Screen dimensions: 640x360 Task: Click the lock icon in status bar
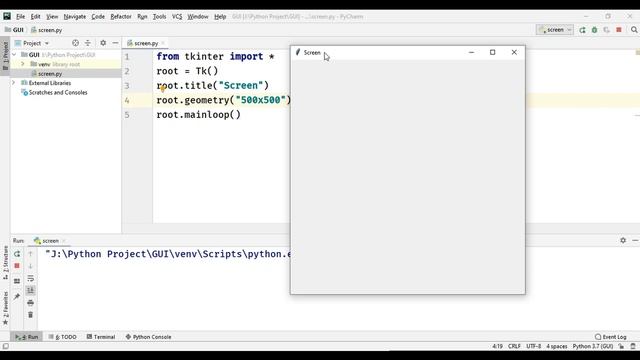621,346
